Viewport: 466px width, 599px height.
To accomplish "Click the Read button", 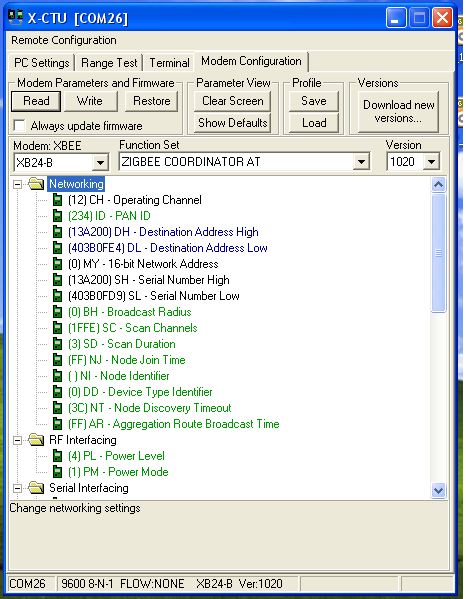I will tap(36, 101).
